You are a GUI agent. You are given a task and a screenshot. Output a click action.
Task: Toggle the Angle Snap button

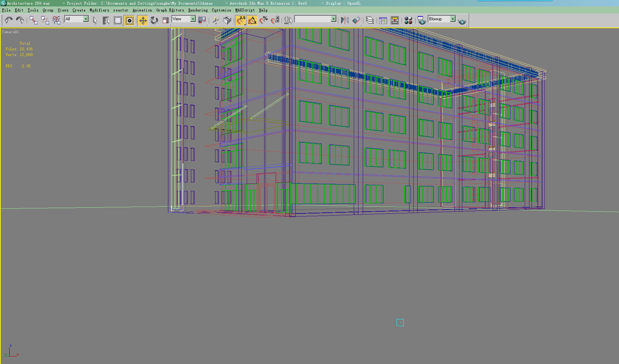point(252,20)
